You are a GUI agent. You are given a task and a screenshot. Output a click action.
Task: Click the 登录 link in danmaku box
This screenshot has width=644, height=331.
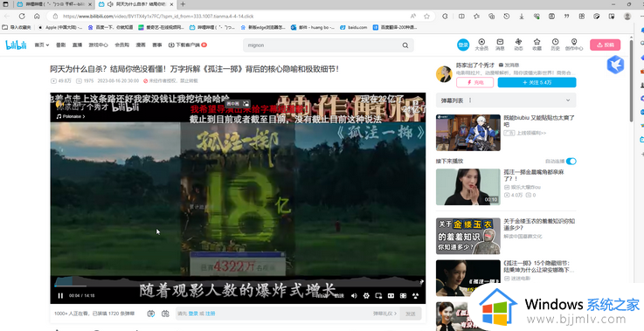(193, 314)
